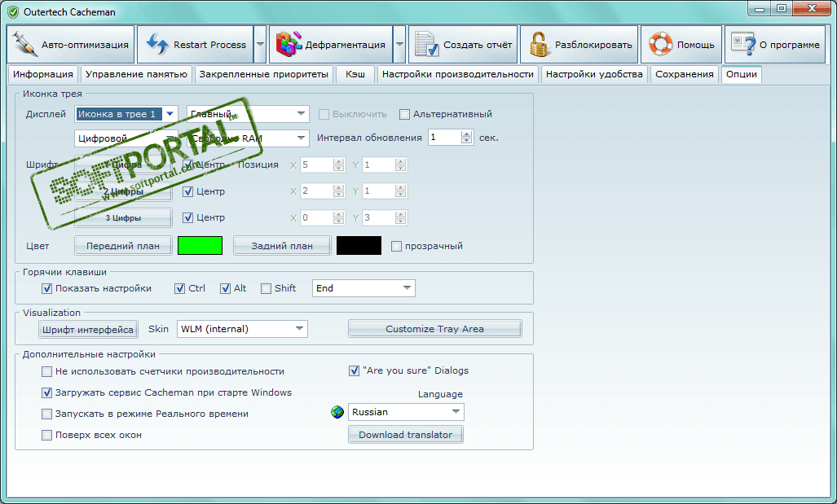Toggle the Альтернативный checkbox

point(404,114)
